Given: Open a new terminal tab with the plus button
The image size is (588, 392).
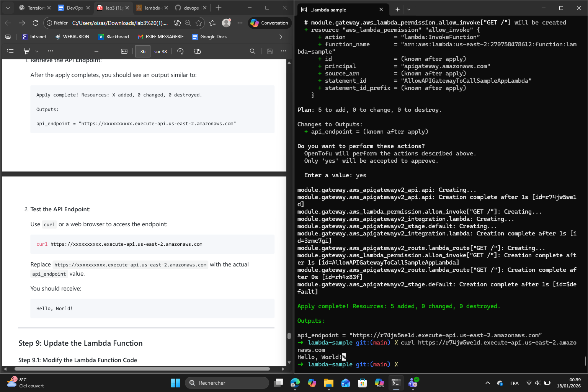Looking at the screenshot, I should click(x=397, y=9).
